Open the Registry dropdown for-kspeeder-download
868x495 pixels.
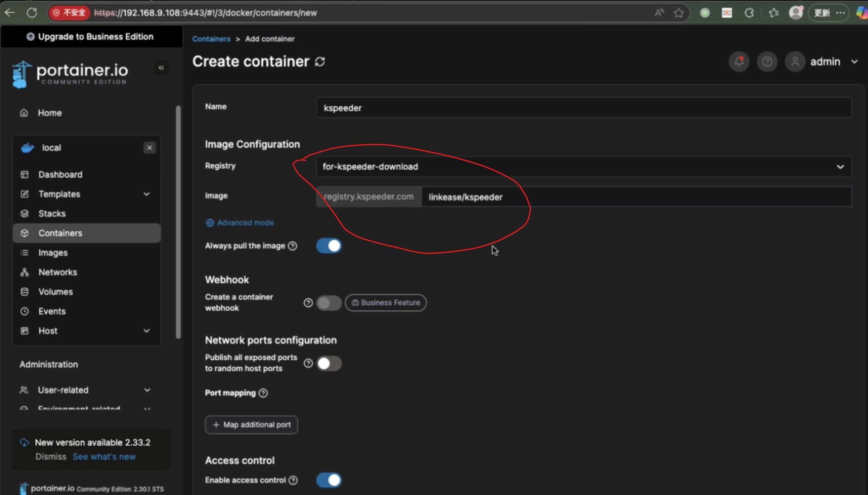(583, 167)
